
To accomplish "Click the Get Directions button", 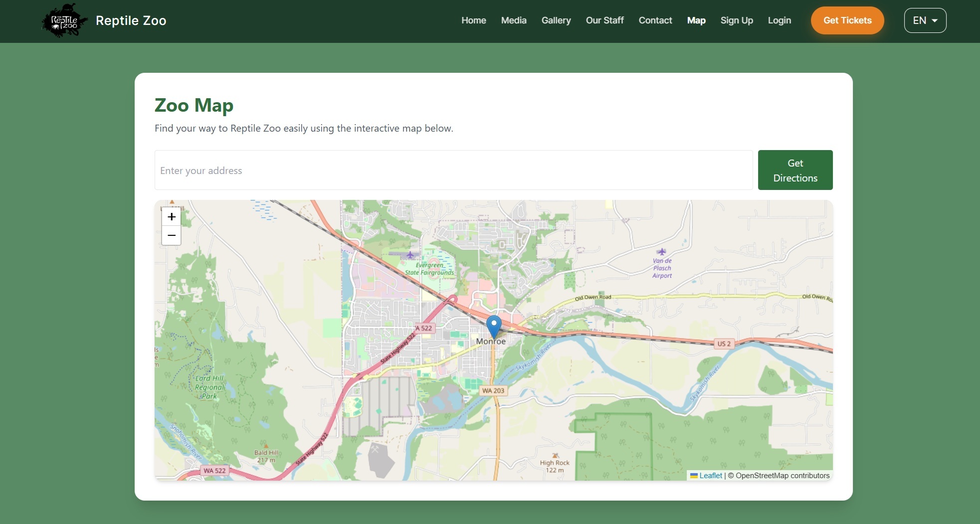I will point(795,170).
